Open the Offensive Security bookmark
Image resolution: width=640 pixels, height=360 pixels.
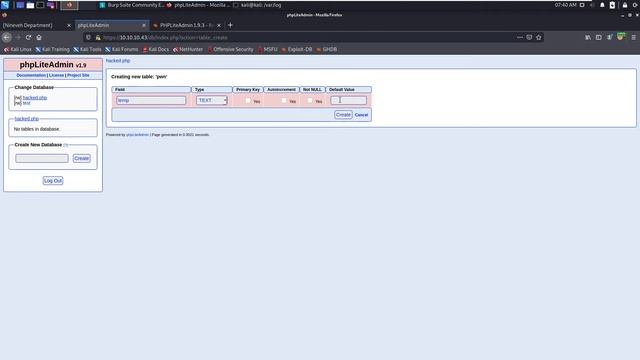231,49
